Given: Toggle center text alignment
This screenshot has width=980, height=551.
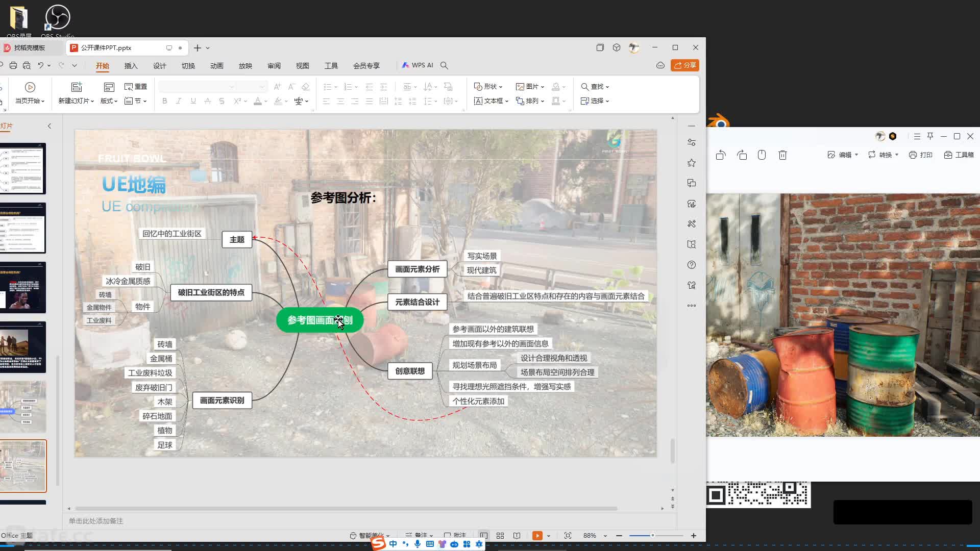Looking at the screenshot, I should point(340,101).
